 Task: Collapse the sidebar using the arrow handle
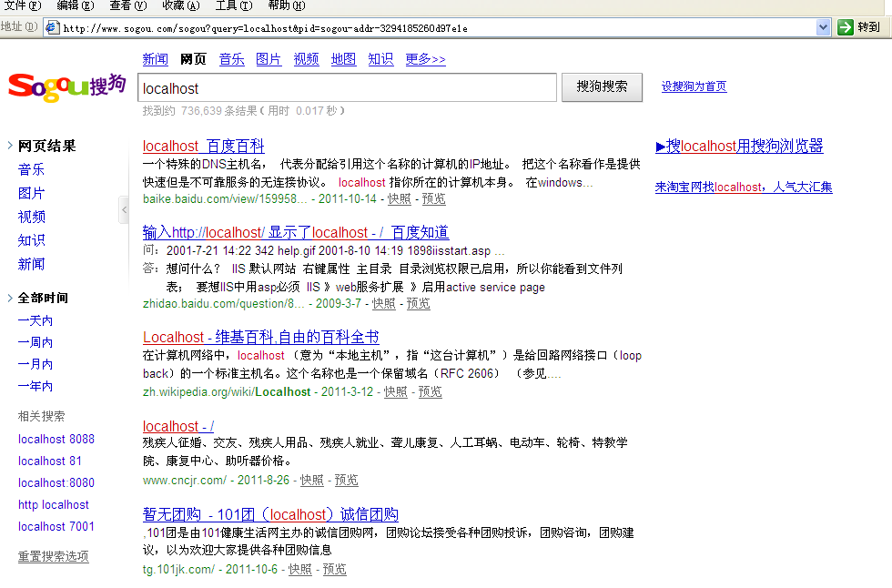(124, 210)
